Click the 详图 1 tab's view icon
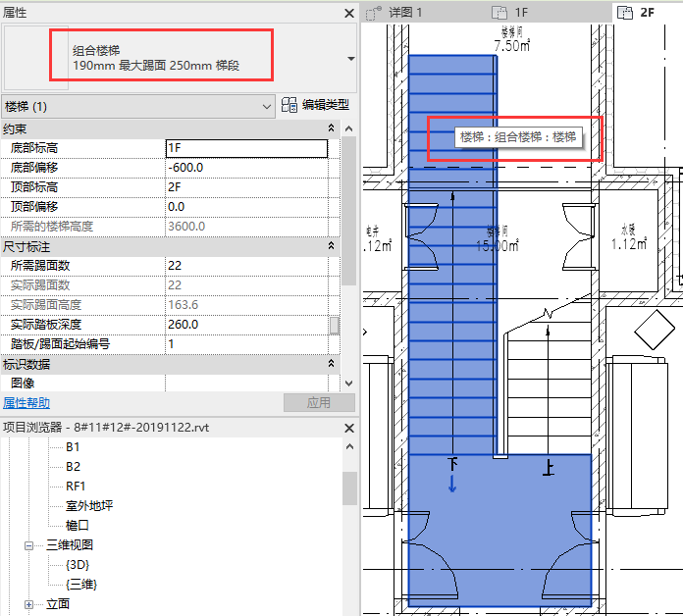This screenshot has width=683, height=616. point(373,13)
